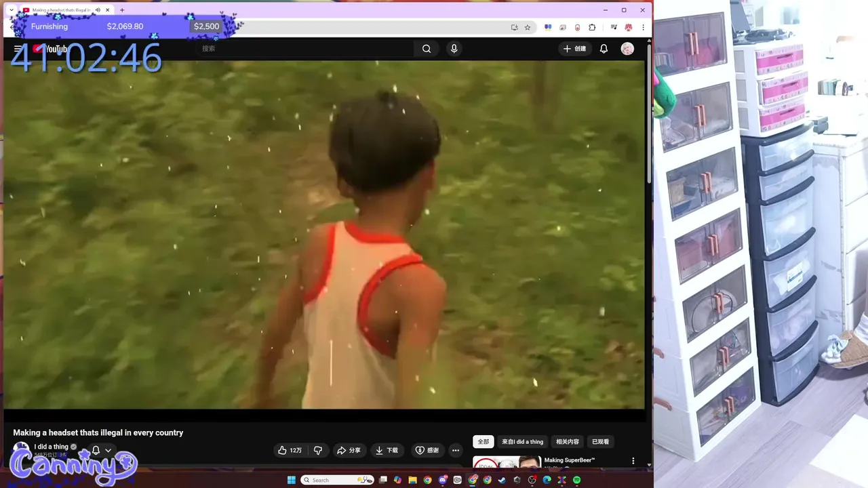Screen dimensions: 868x488
Task: Open Discord from the taskbar
Action: [443, 480]
